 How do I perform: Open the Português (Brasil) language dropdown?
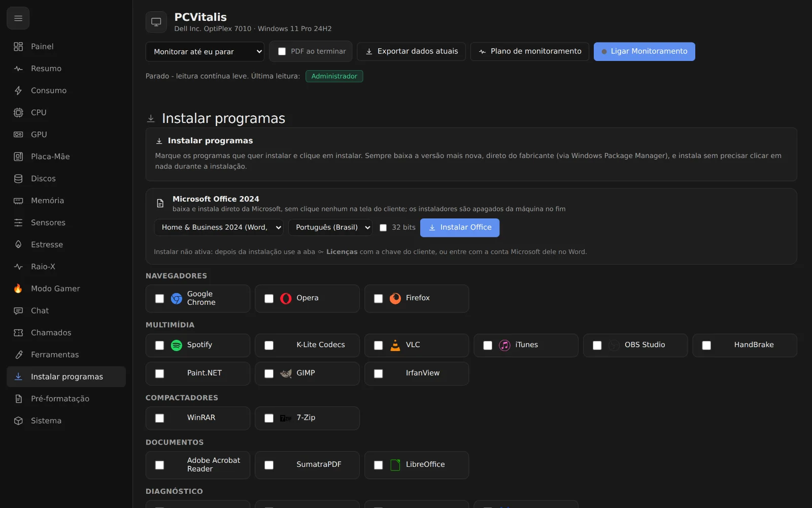(x=330, y=228)
